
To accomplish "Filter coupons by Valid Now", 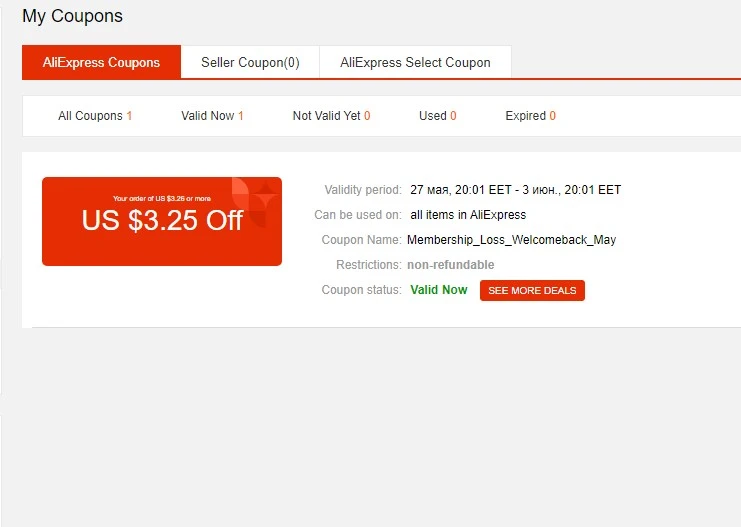I will [x=212, y=116].
